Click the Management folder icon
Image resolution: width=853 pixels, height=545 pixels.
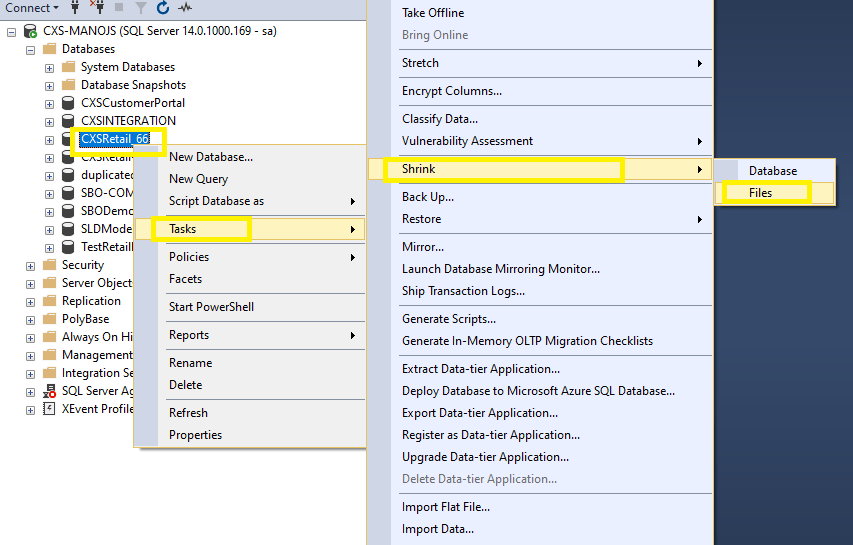[50, 354]
